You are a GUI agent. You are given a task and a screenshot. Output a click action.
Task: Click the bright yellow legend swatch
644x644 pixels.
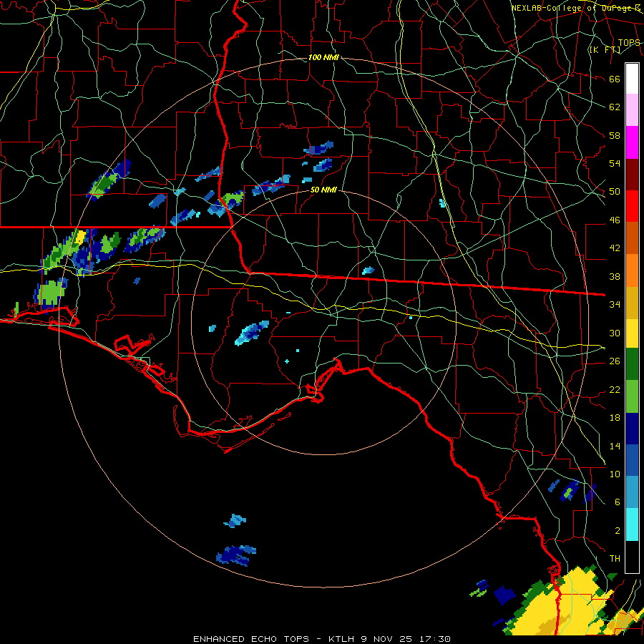[x=632, y=333]
